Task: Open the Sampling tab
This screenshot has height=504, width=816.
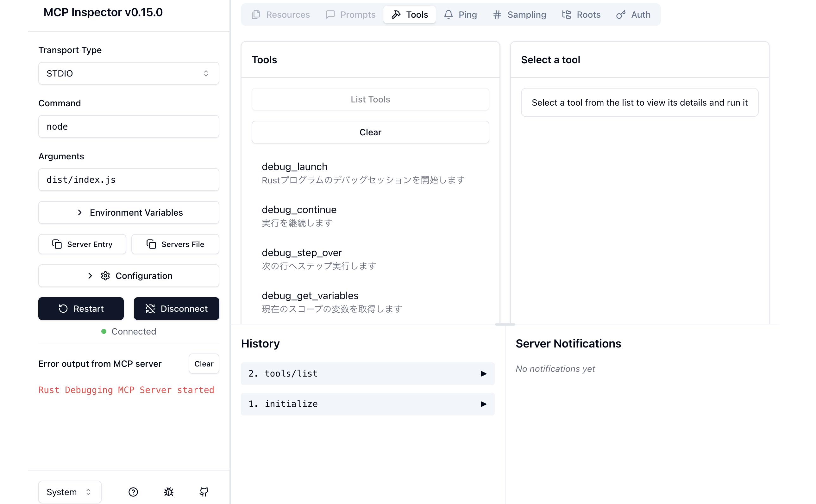Action: pyautogui.click(x=519, y=15)
